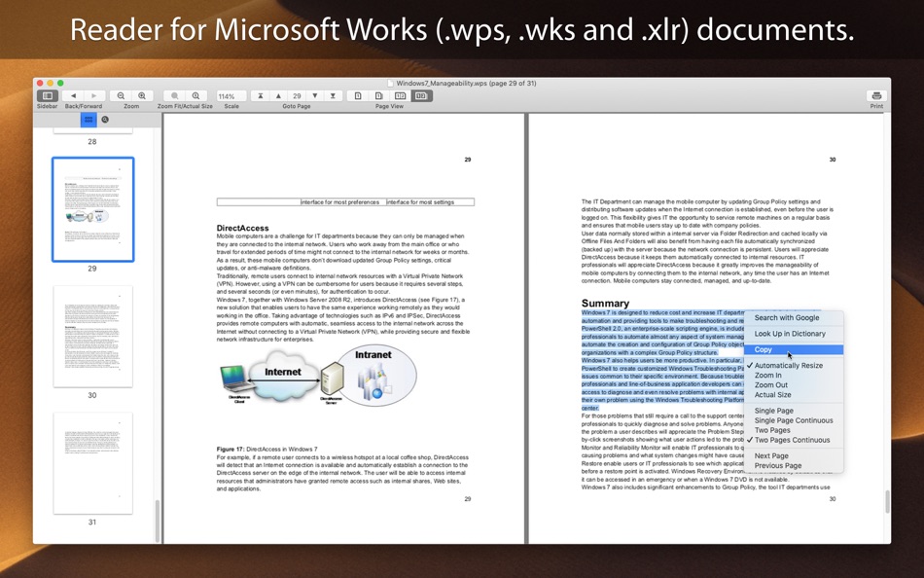This screenshot has height=578, width=924.
Task: Click the Zoom out magnifier icon
Action: 121,95
